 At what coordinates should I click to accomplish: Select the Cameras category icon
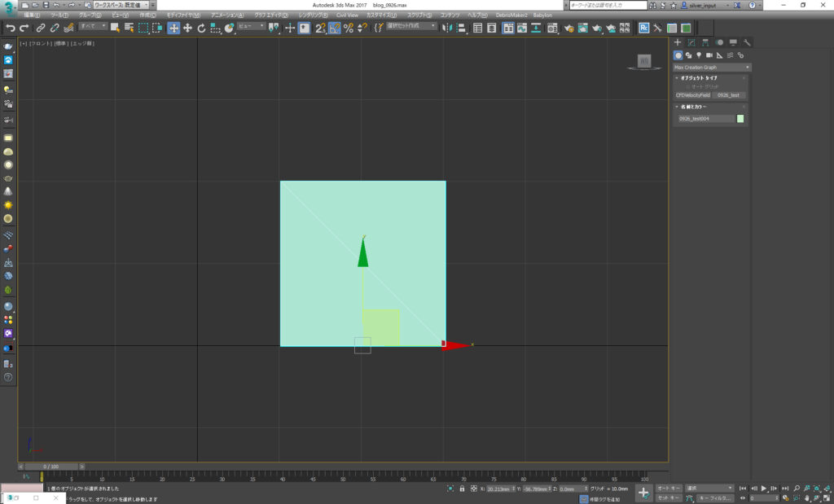click(709, 55)
